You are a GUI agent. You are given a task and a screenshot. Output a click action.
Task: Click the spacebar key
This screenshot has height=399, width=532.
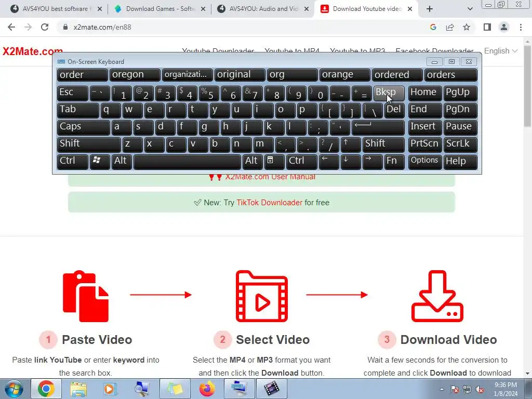pos(187,162)
